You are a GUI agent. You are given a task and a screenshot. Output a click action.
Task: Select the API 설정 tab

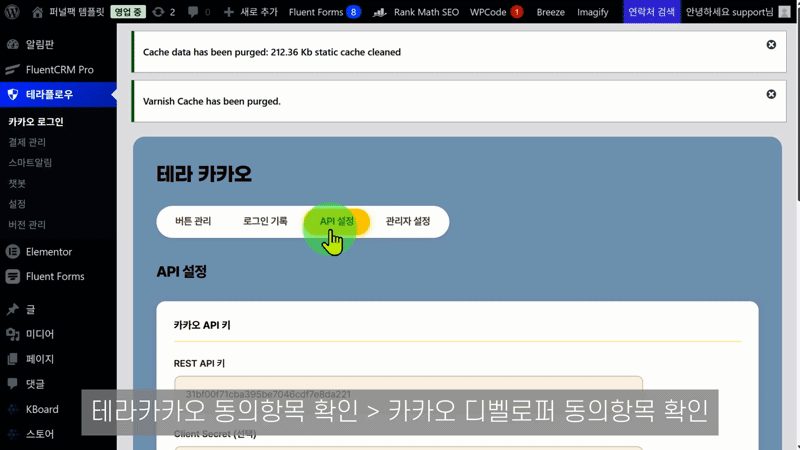(337, 221)
